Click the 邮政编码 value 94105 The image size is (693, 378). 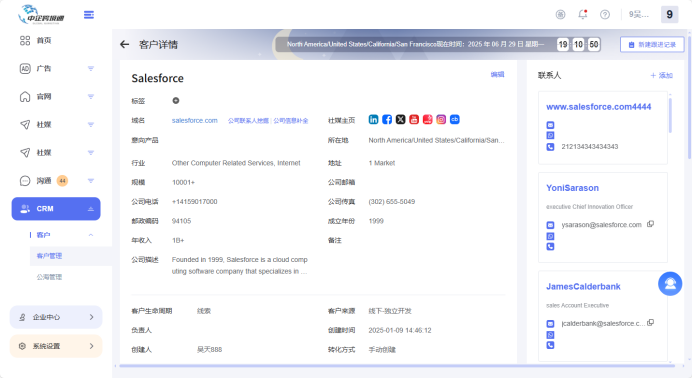[x=181, y=221]
